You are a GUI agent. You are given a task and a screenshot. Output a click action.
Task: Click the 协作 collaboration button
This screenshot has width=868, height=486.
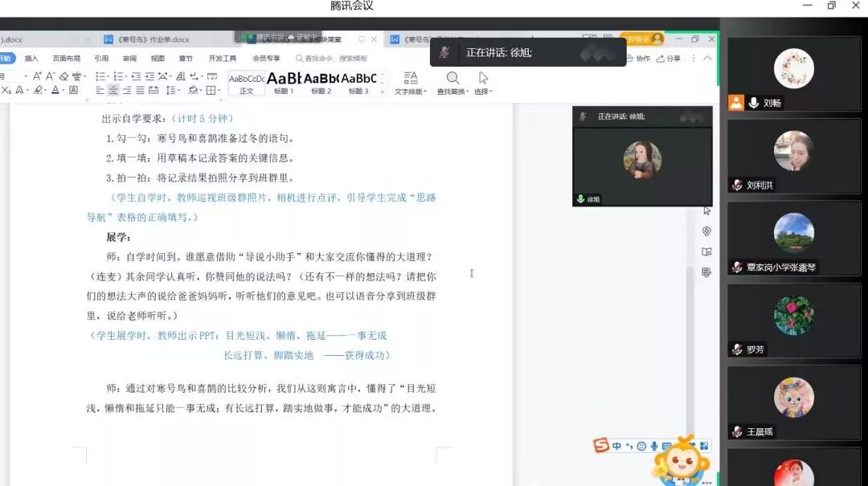pos(638,58)
